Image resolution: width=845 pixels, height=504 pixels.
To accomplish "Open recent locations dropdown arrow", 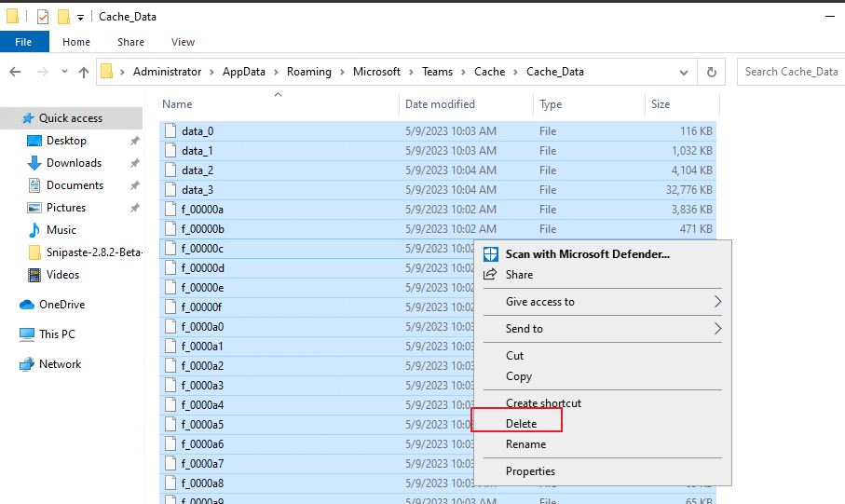I will pyautogui.click(x=64, y=72).
